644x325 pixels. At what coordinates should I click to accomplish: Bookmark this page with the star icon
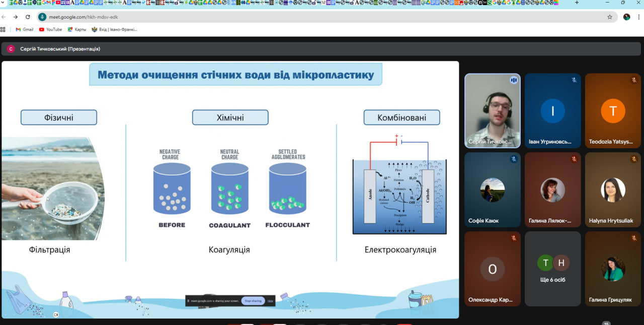[x=610, y=17]
